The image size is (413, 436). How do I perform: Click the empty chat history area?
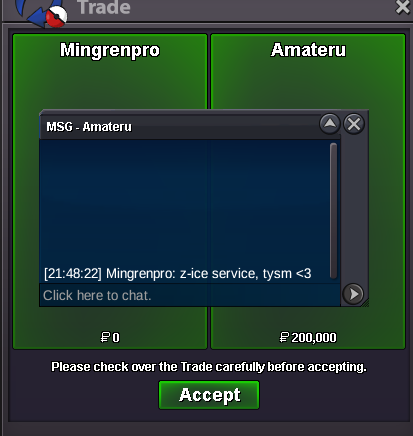coord(184,202)
